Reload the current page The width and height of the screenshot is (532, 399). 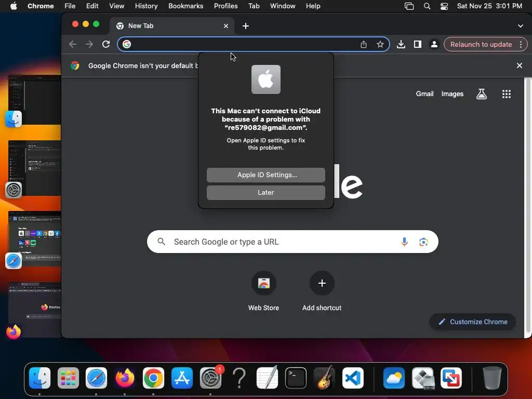(x=106, y=45)
